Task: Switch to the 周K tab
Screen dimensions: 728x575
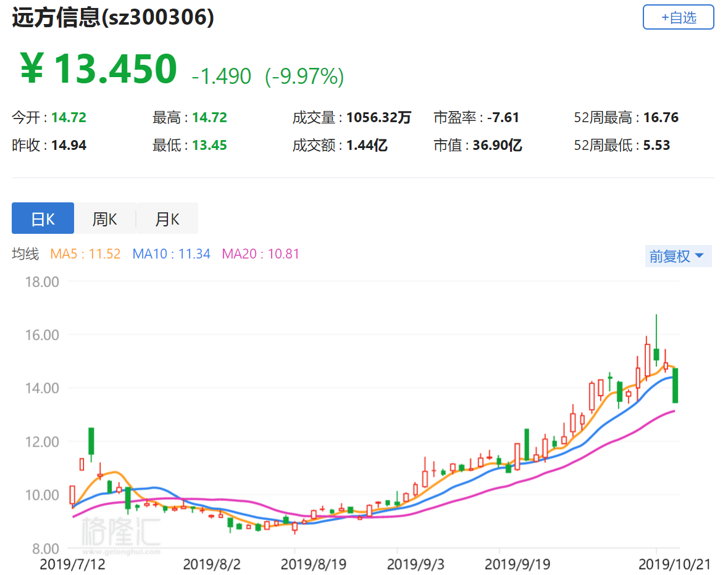Action: pos(105,218)
